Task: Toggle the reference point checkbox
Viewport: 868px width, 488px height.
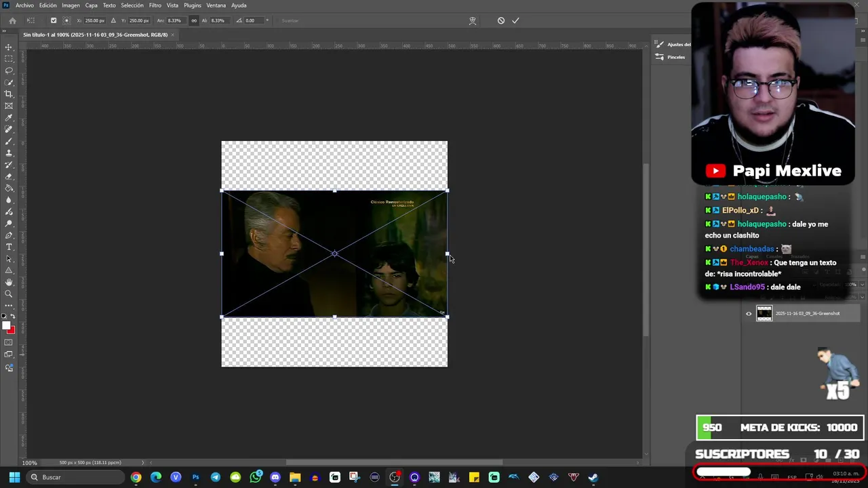Action: 54,20
